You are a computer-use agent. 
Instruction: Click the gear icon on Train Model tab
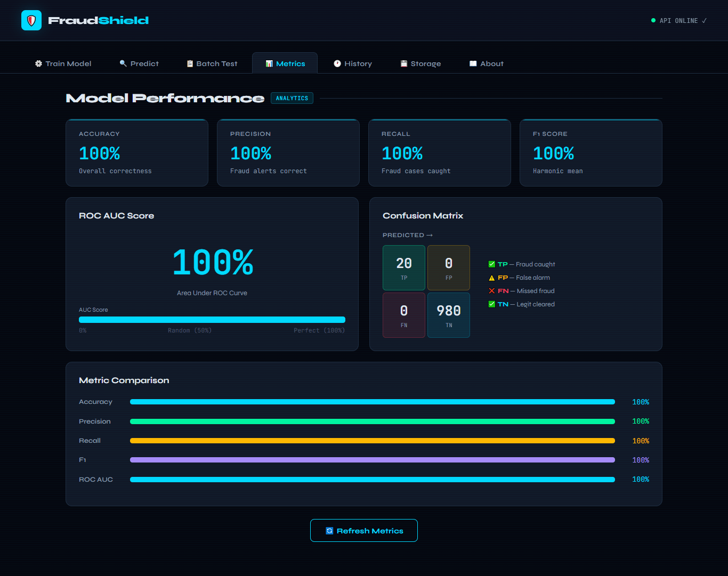pyautogui.click(x=38, y=63)
